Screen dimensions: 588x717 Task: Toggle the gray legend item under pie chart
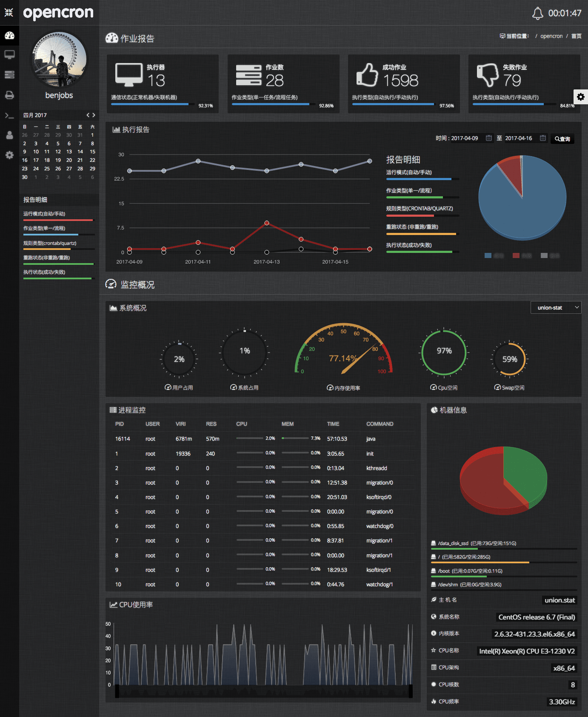(551, 255)
